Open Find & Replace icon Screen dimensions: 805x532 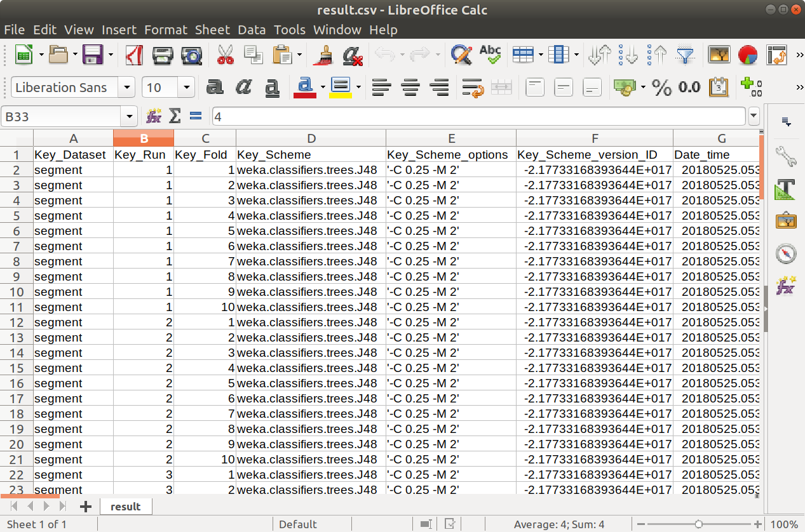coord(461,55)
